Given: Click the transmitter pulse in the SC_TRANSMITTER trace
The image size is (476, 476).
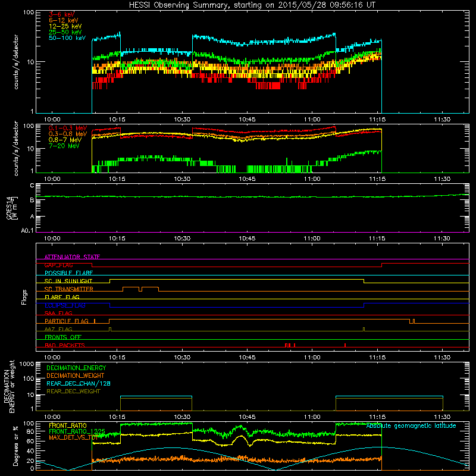Looking at the screenshot, I should coord(140,289).
